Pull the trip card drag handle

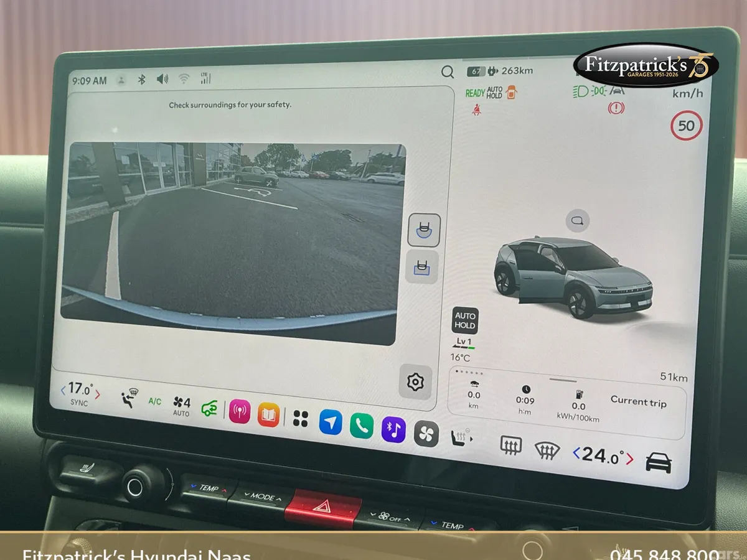click(x=563, y=380)
